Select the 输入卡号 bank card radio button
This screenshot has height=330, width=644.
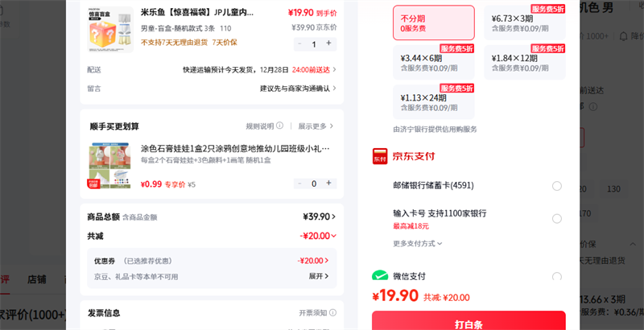pos(557,218)
